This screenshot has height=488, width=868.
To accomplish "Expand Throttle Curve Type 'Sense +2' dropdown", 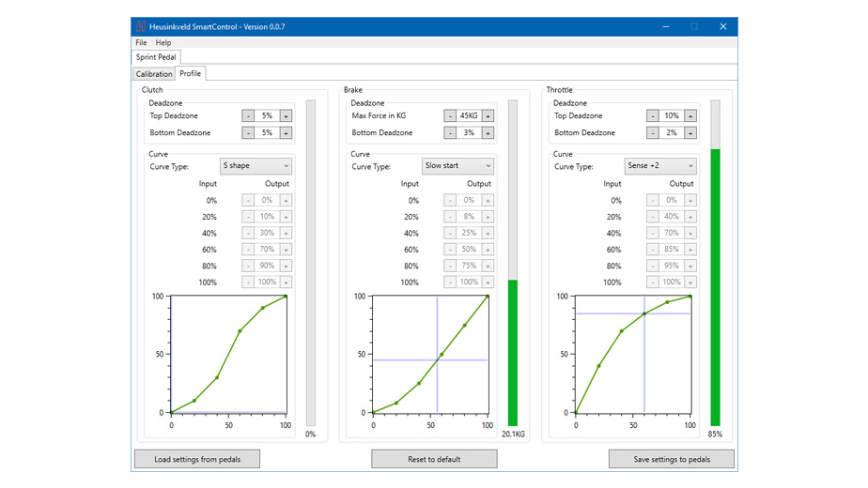I will coord(660,166).
